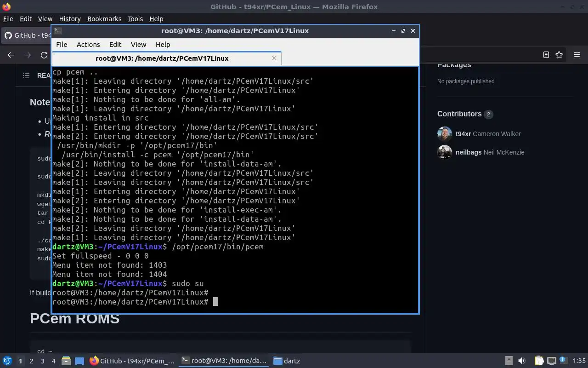This screenshot has height=368, width=588.
Task: Click the 'No packages published' text
Action: pyautogui.click(x=466, y=81)
